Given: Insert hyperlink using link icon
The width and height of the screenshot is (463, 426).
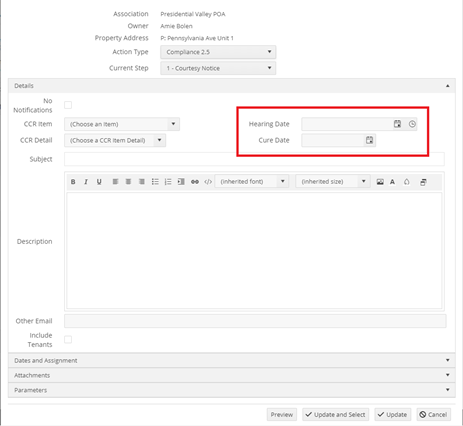Looking at the screenshot, I should tap(195, 182).
